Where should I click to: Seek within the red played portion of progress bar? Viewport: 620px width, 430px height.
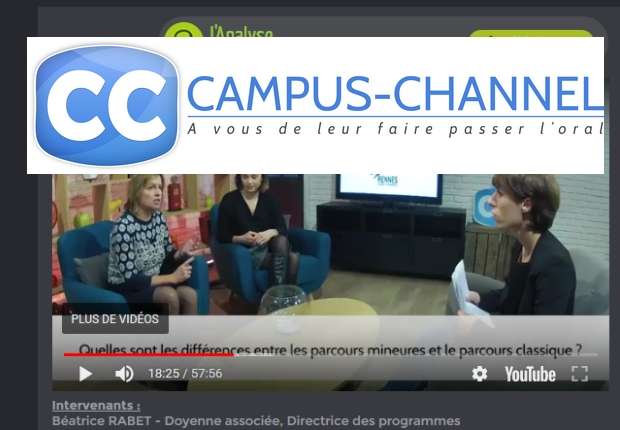(x=149, y=354)
